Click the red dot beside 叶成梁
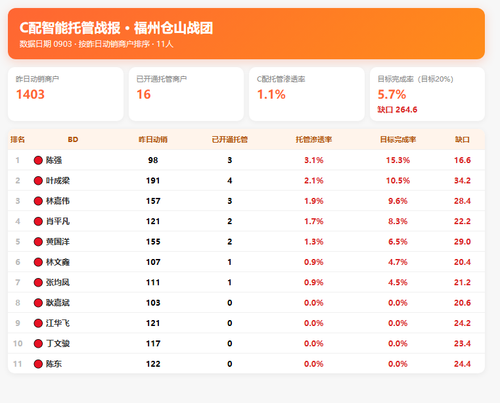 click(x=38, y=181)
